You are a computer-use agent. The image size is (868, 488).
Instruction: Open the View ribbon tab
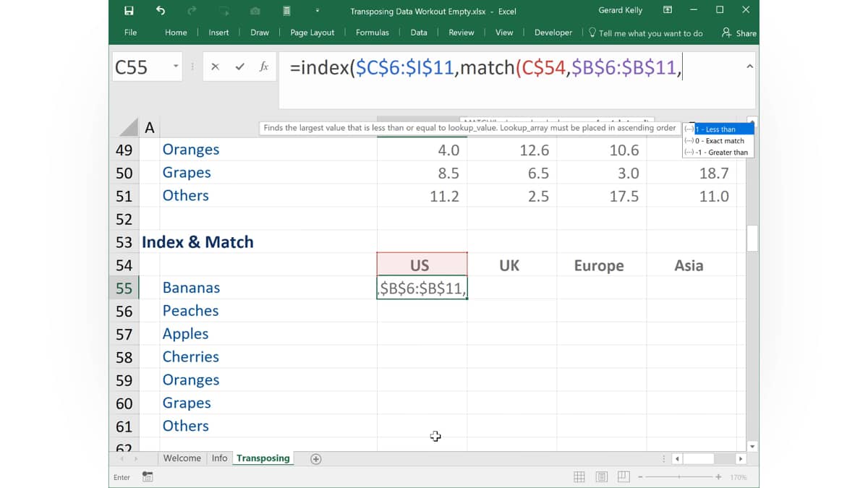point(504,33)
